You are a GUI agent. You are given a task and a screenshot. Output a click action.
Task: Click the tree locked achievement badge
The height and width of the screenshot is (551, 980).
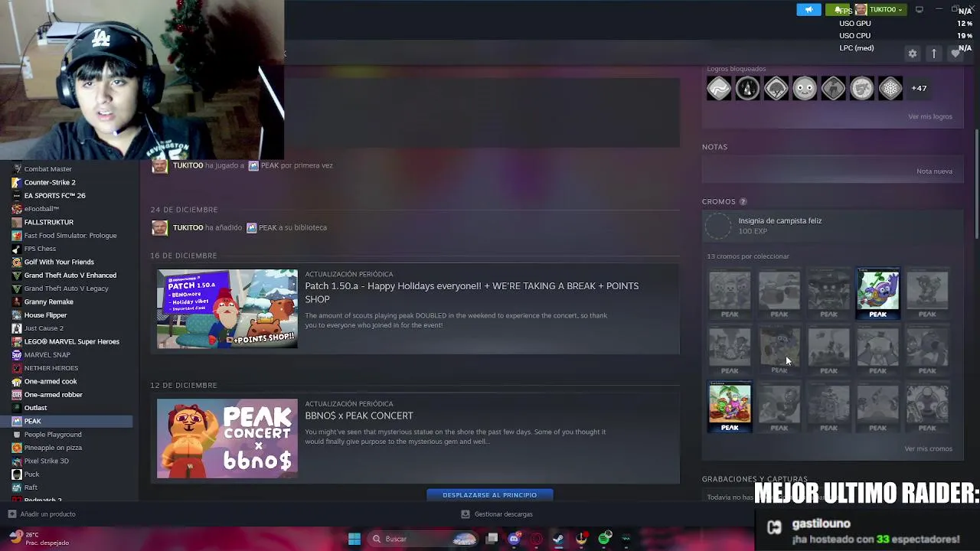click(x=776, y=89)
